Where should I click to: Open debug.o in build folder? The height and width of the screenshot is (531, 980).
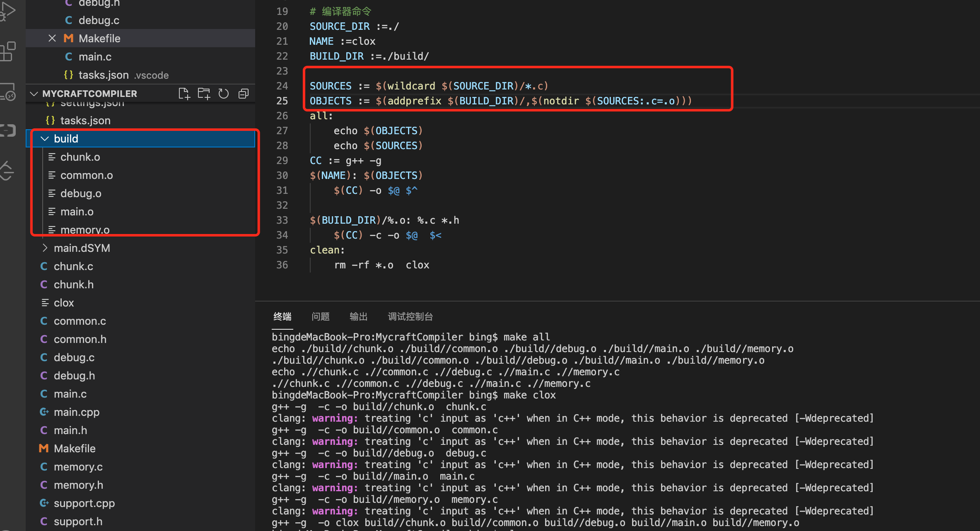pyautogui.click(x=140, y=193)
